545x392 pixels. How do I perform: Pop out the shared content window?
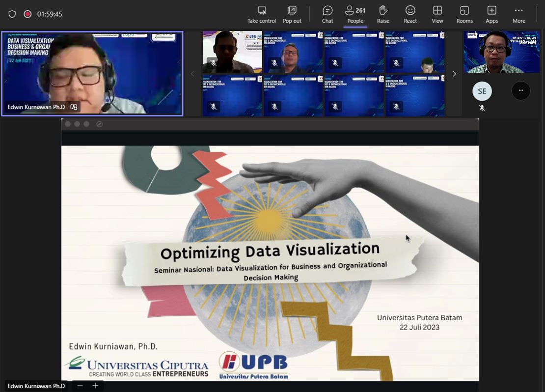[292, 14]
